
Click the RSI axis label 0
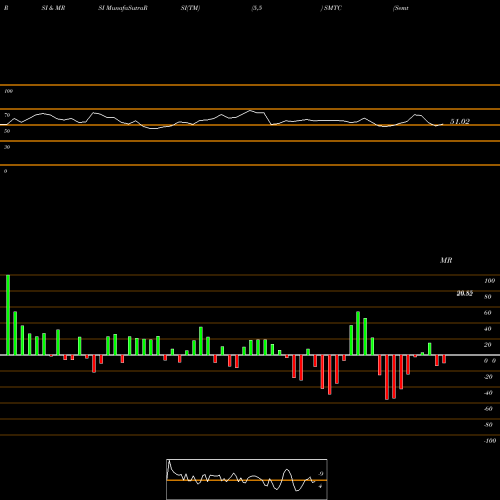(x=5, y=171)
